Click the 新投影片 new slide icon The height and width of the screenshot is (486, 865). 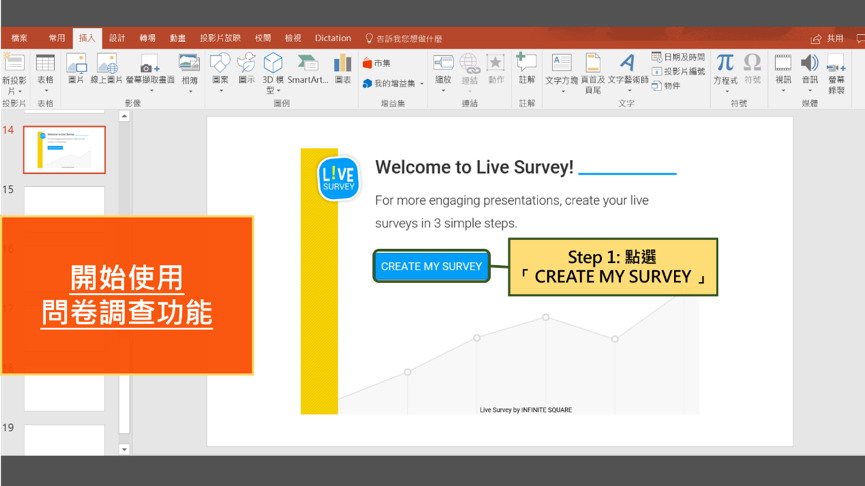click(x=14, y=62)
